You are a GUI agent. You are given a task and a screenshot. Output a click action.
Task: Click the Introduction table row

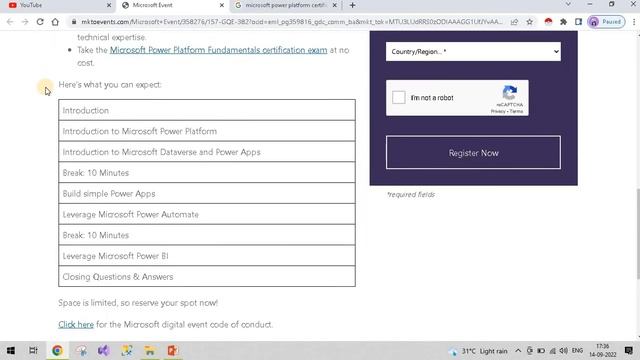pos(207,110)
